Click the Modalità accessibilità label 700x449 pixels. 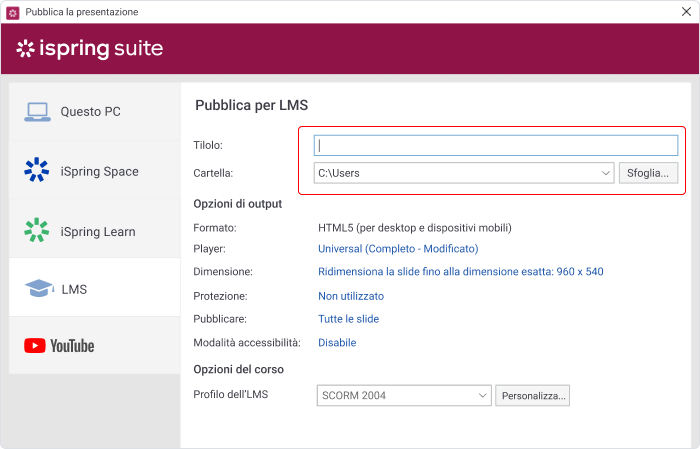tap(247, 342)
